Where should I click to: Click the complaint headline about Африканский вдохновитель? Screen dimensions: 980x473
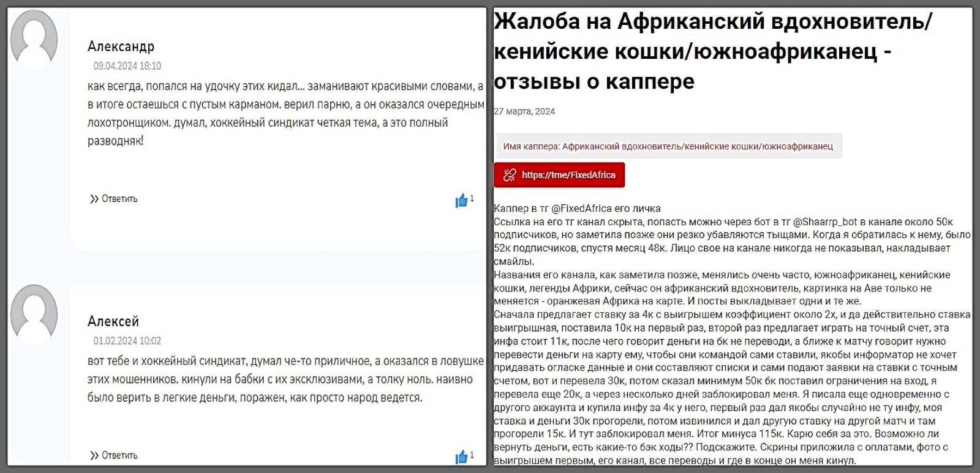(x=712, y=51)
